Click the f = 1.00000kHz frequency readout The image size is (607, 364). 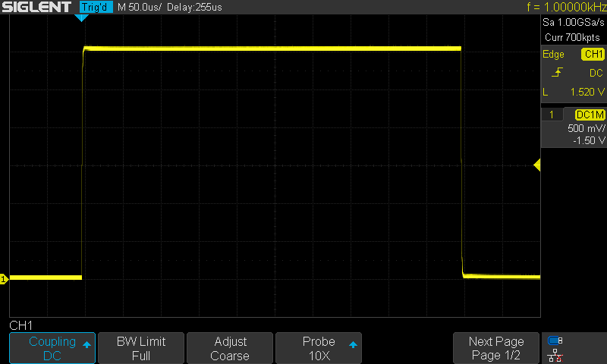click(x=566, y=7)
